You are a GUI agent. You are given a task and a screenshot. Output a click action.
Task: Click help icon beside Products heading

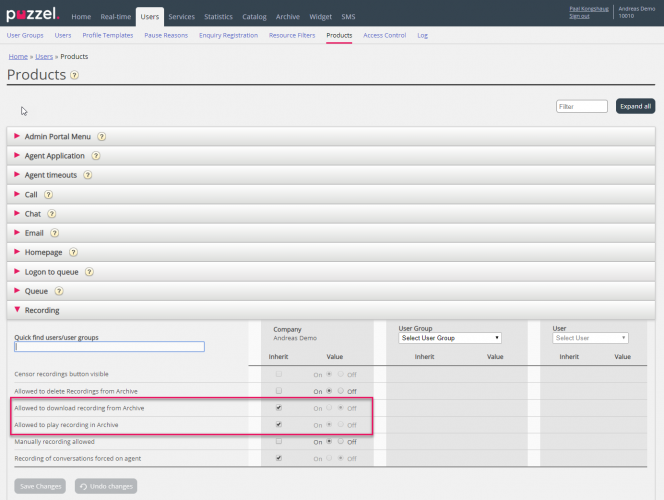click(x=74, y=75)
